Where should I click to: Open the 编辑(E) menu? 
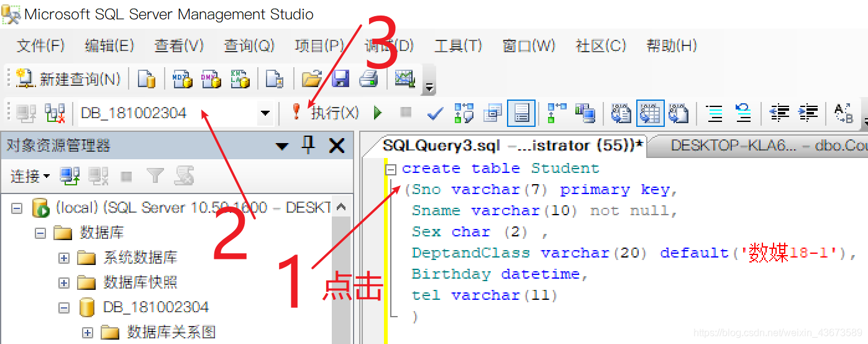(x=109, y=45)
